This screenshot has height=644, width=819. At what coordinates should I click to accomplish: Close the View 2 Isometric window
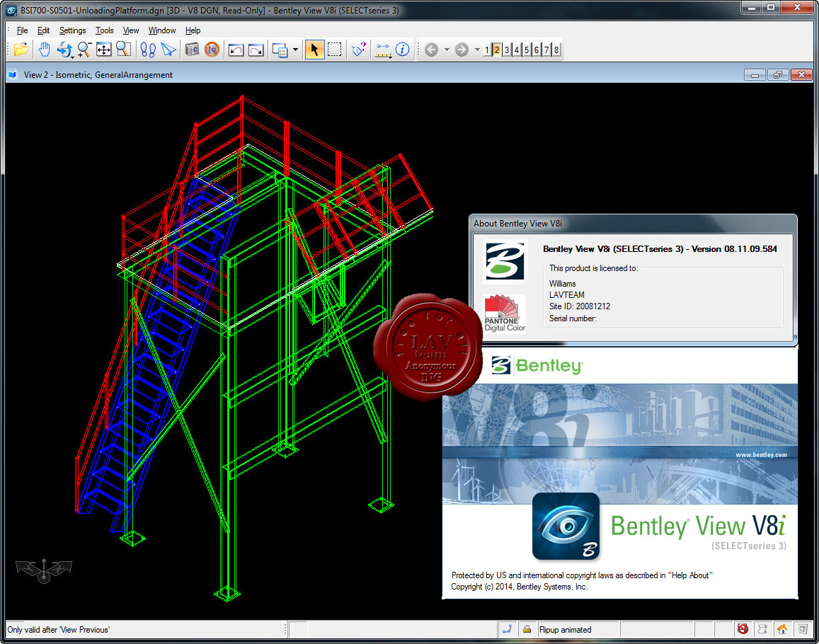801,75
